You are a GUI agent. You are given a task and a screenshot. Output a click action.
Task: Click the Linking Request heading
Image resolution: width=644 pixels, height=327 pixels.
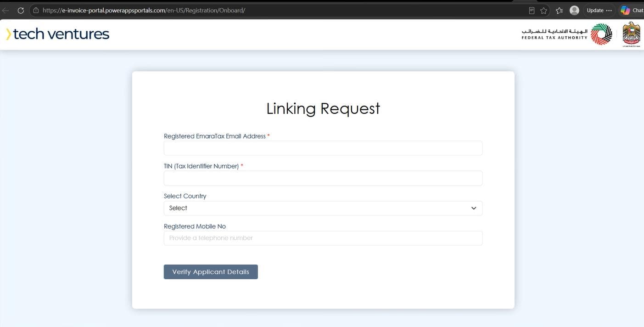323,109
